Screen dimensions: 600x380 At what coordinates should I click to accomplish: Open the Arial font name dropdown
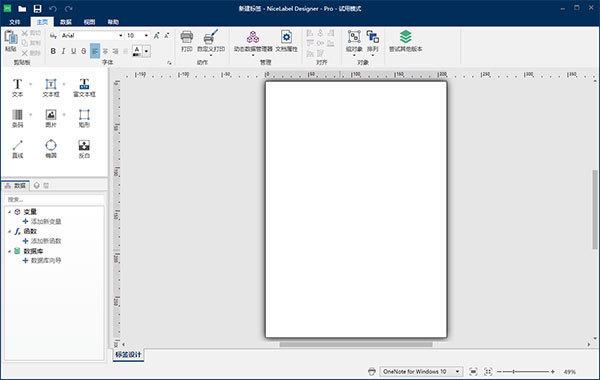tap(121, 36)
